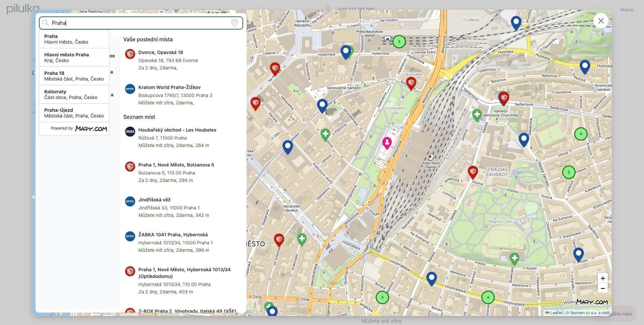Screen dimensions: 644x325
Task: Click the pink user location marker
Action: click(387, 143)
